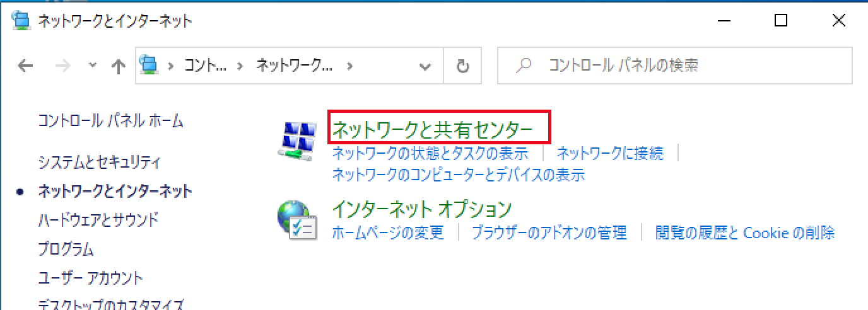Close the ネットワークとインターネット window
The image size is (868, 310).
(x=839, y=21)
